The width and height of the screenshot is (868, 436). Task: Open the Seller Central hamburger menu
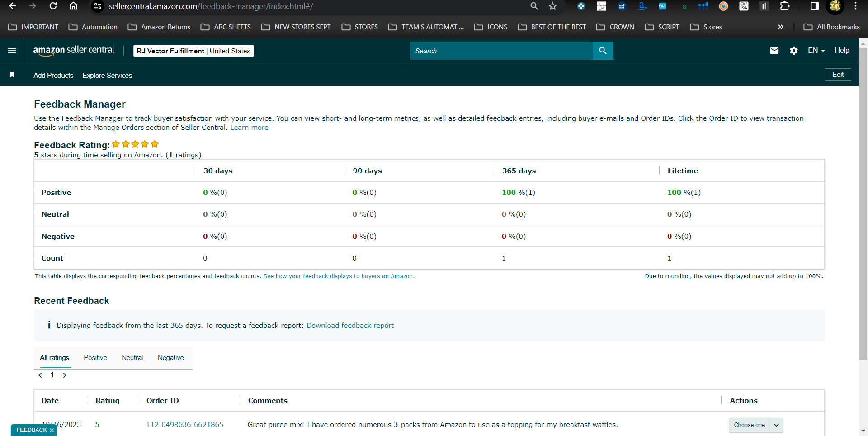point(12,51)
